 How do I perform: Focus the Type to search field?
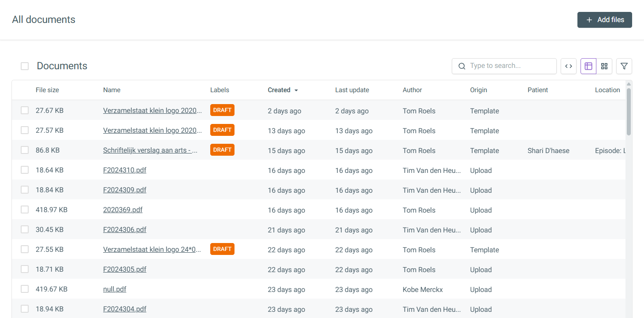[510, 66]
